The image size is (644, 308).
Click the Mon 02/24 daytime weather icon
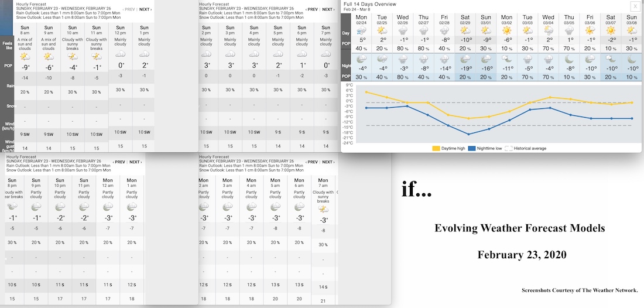[x=361, y=30]
